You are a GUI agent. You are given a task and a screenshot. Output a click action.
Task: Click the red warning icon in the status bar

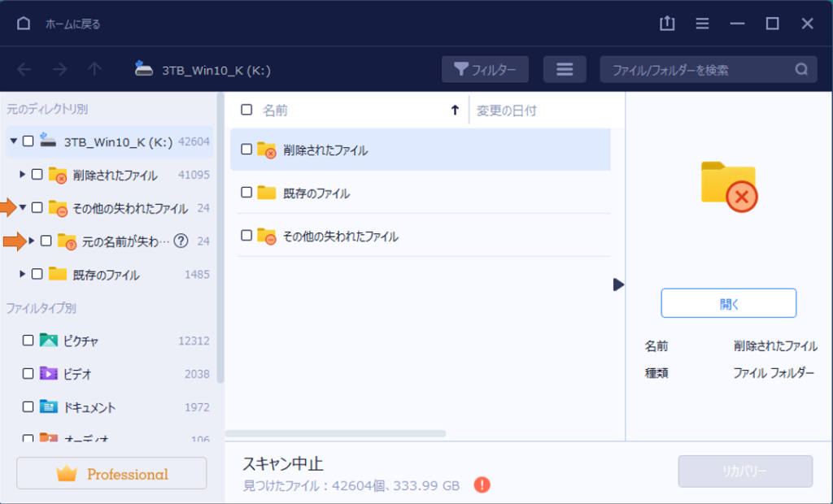pos(482,484)
